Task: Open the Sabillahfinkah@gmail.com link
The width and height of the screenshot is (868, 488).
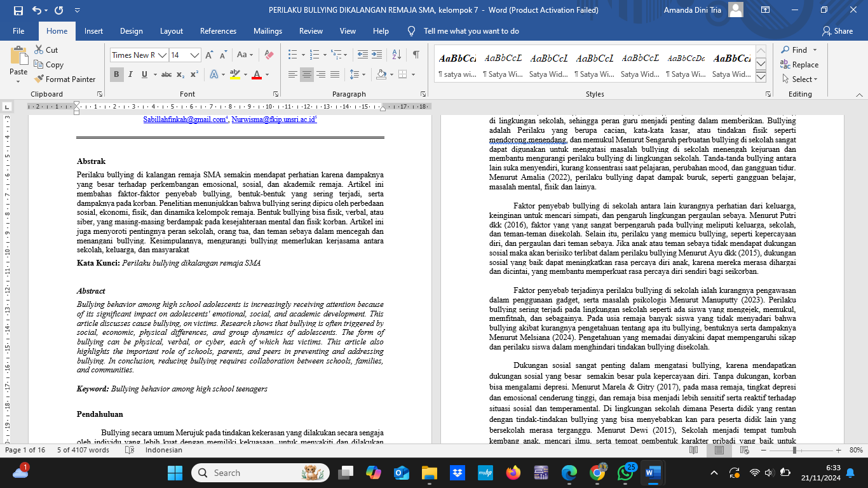Action: [x=185, y=119]
